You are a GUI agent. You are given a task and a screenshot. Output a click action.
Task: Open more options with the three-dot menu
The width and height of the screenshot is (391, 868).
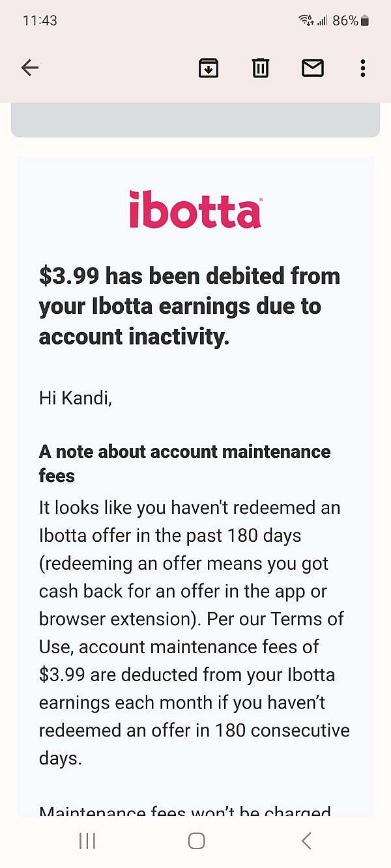click(362, 68)
